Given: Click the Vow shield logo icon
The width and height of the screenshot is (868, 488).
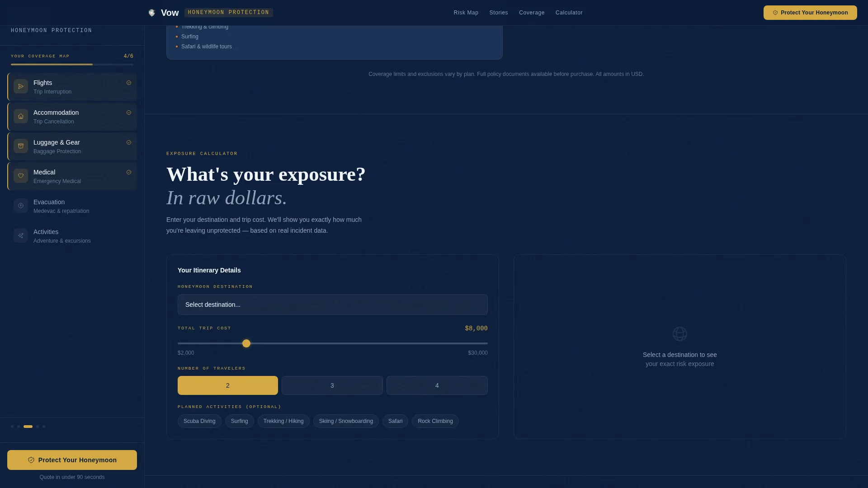Looking at the screenshot, I should pyautogui.click(x=152, y=13).
